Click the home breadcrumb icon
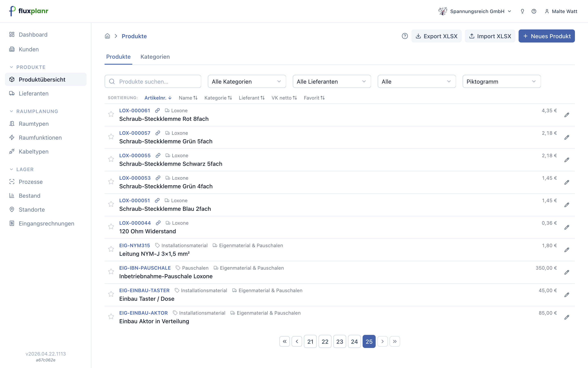This screenshot has height=368, width=588. coord(107,36)
